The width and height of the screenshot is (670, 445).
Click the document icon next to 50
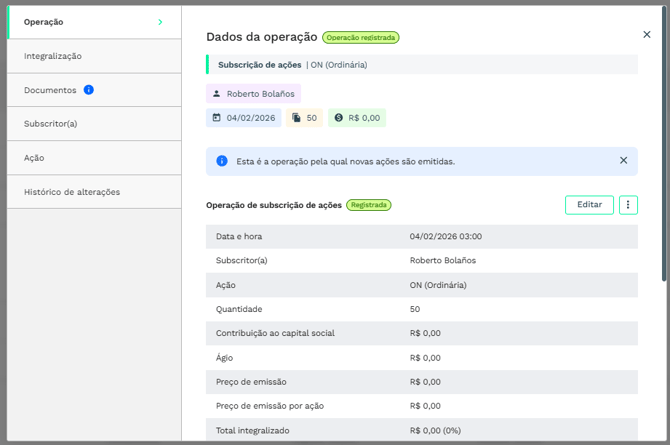pyautogui.click(x=296, y=118)
